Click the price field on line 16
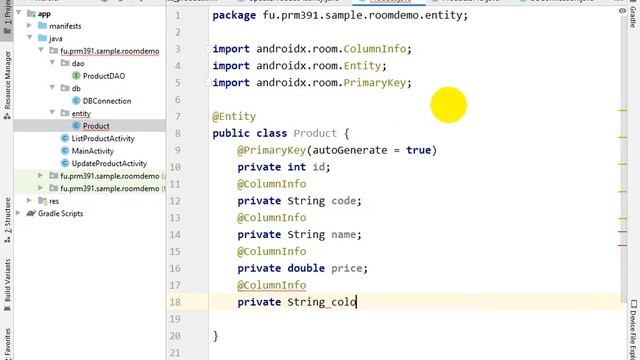The width and height of the screenshot is (640, 360). [347, 269]
